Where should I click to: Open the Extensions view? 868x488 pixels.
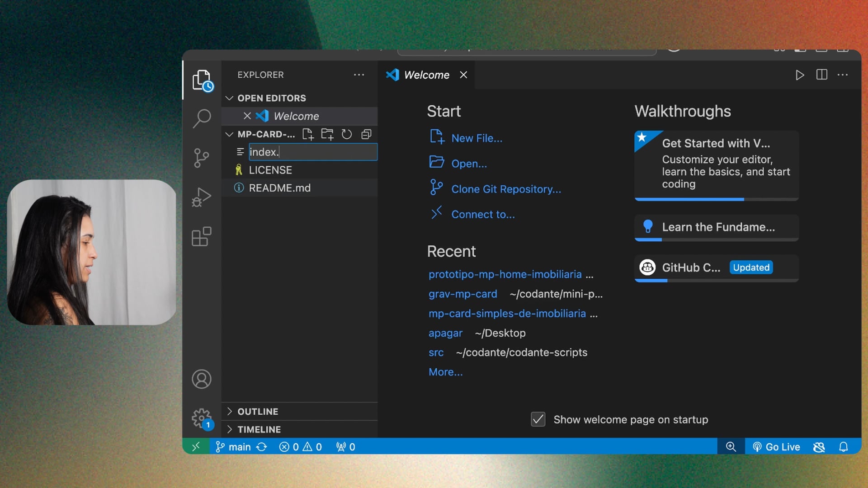coord(202,236)
